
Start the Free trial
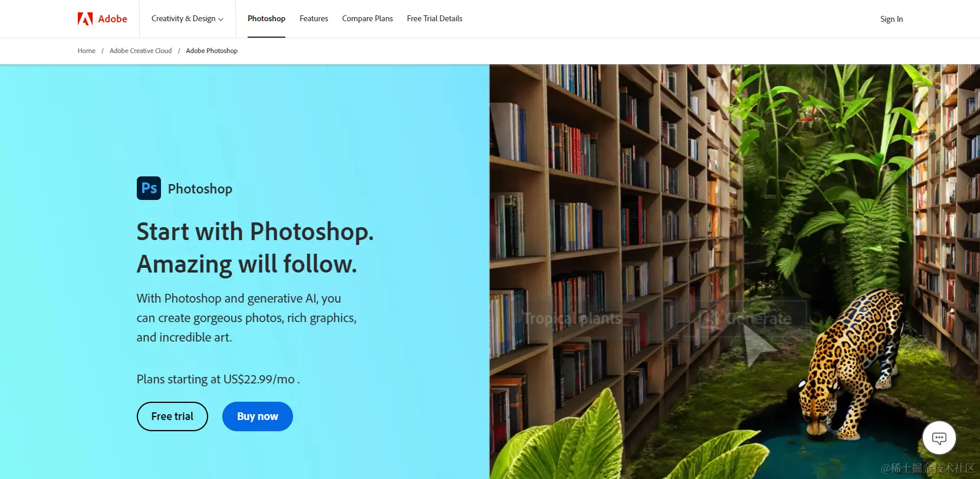(172, 416)
